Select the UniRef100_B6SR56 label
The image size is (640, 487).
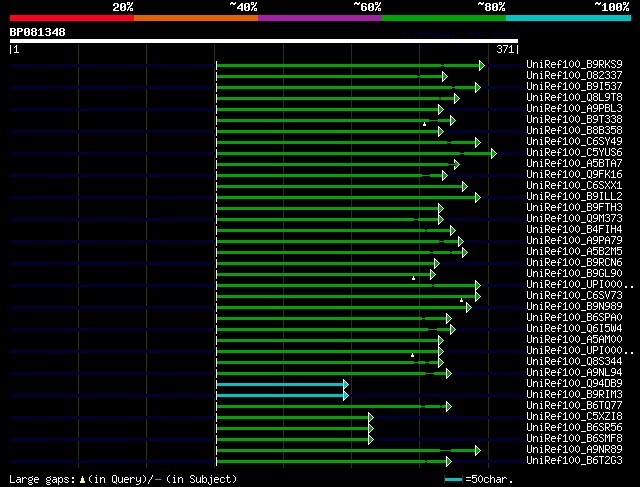(x=574, y=427)
